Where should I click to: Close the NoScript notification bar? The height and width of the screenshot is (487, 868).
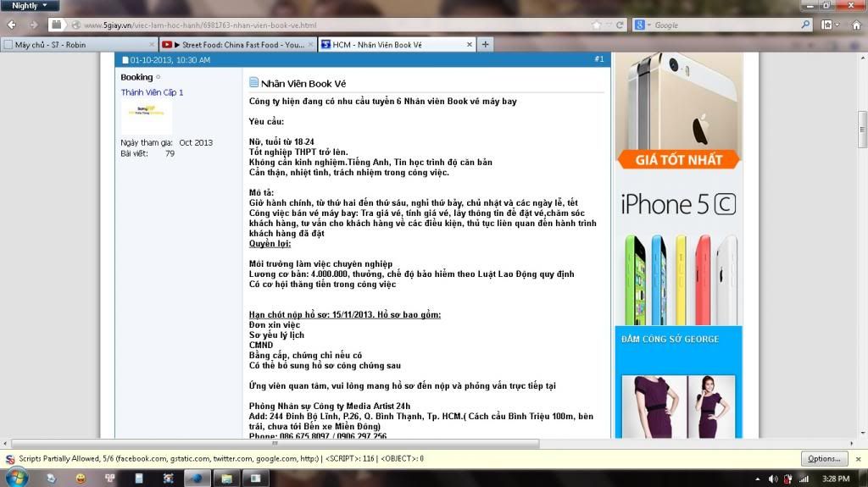point(858,458)
